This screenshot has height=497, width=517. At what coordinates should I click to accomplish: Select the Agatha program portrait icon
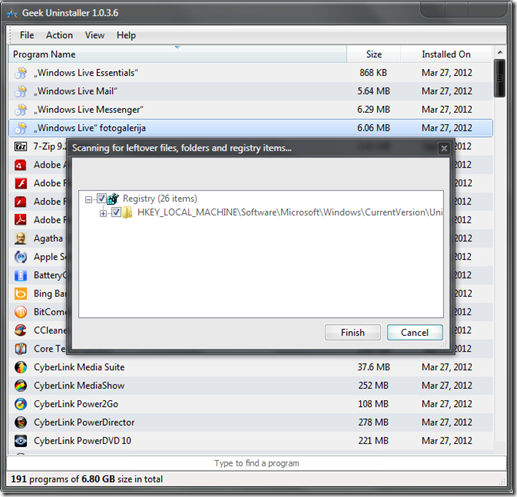(21, 238)
